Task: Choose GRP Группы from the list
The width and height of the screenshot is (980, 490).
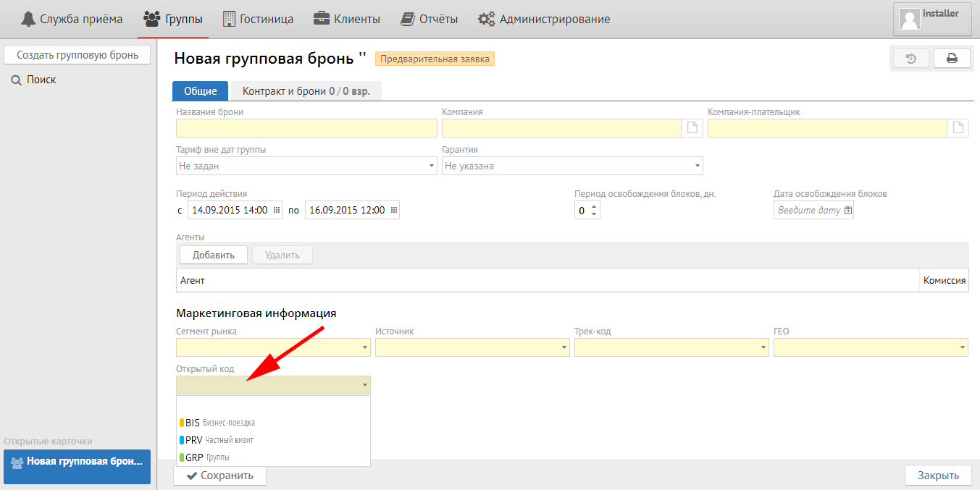Action: click(208, 457)
